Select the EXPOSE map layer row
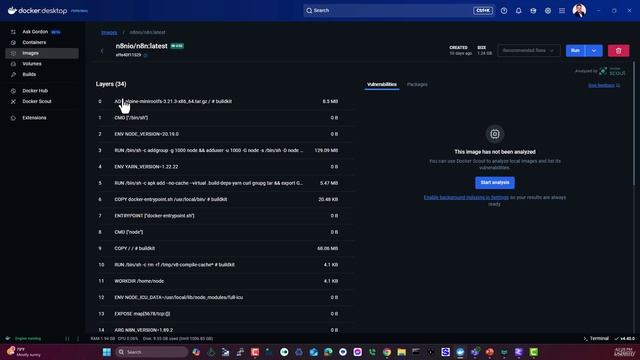Screen dimensions: 640x360 pyautogui.click(x=224, y=313)
